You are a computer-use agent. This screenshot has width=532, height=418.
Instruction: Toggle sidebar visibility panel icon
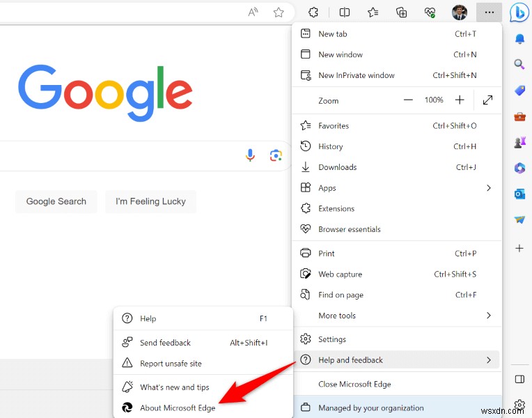[x=519, y=379]
